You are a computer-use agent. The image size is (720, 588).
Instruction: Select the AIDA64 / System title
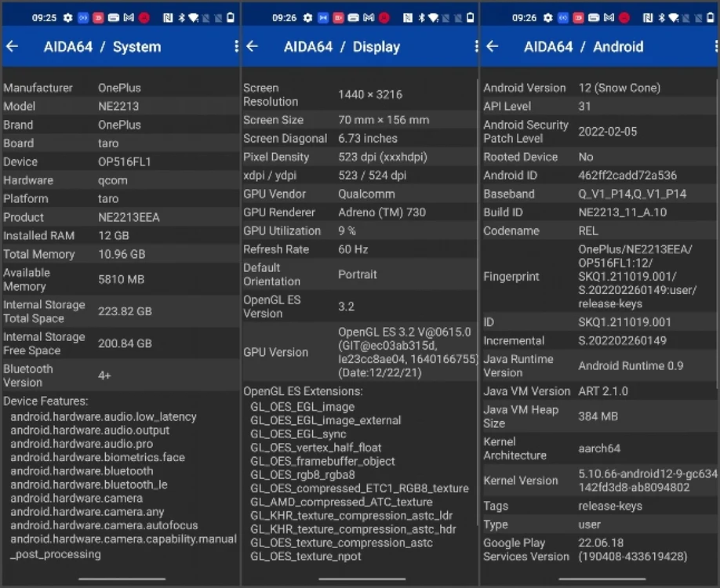(x=103, y=47)
